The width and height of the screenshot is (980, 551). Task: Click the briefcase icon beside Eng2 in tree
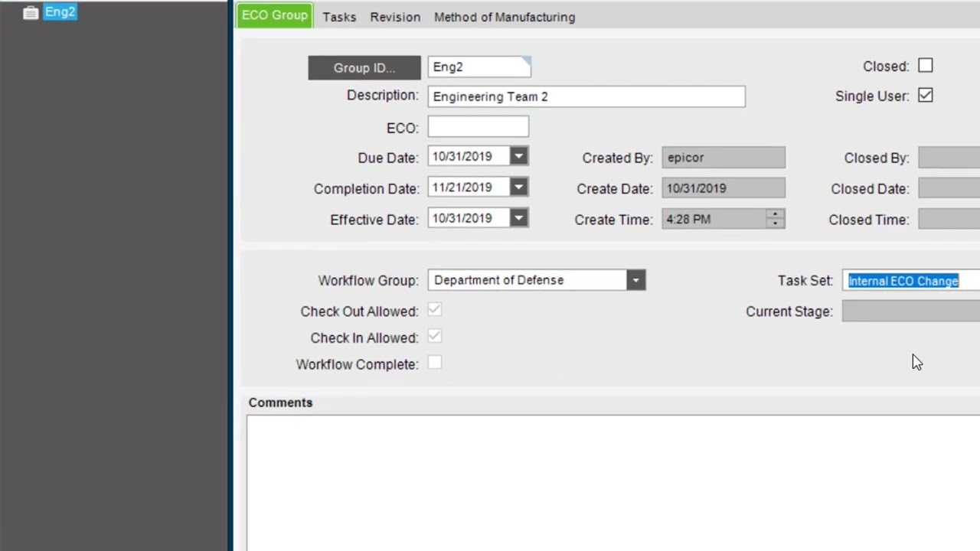[31, 12]
